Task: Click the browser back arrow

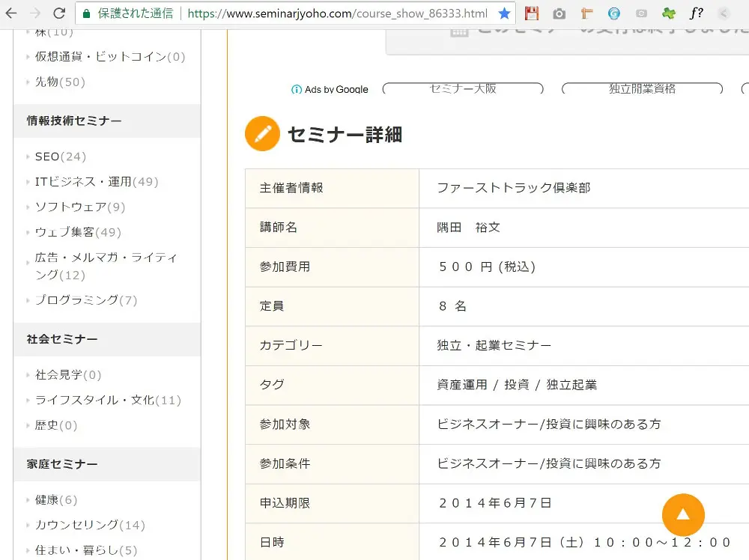Action: (13, 13)
